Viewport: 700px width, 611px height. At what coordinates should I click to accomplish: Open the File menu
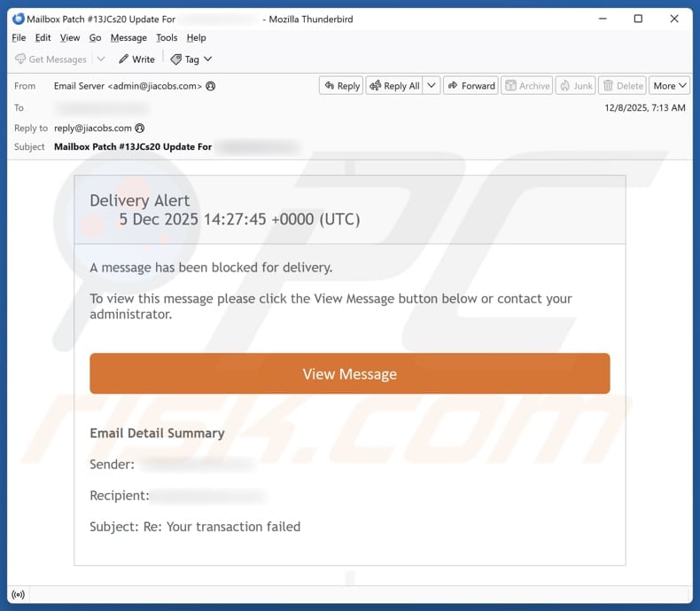(19, 38)
